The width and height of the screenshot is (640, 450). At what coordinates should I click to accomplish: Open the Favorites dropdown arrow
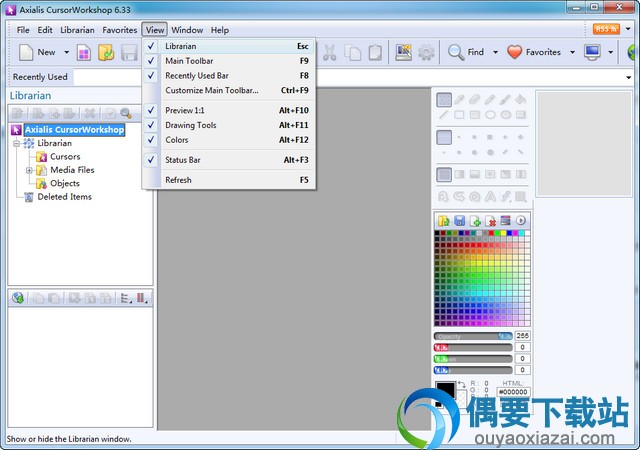[572, 52]
